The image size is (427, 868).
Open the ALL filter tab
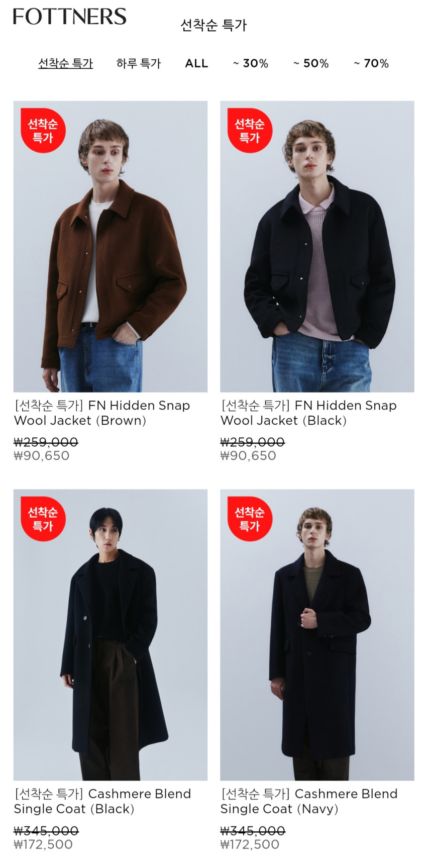point(196,63)
